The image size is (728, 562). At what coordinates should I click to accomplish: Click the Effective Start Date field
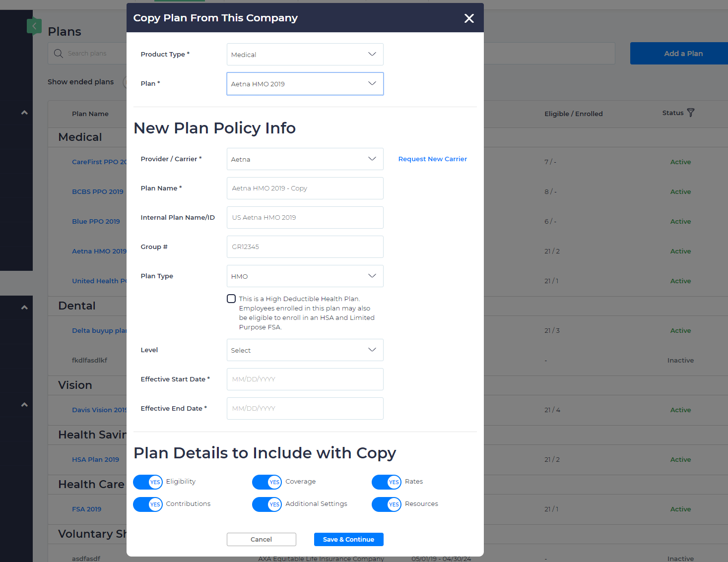[x=305, y=379]
